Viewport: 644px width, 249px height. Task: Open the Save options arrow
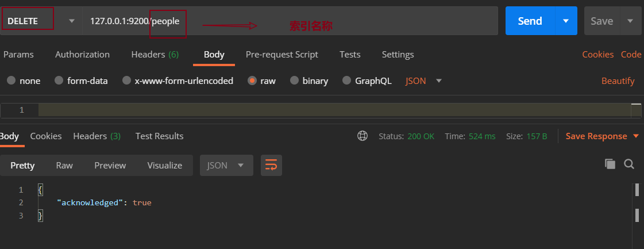tap(630, 21)
